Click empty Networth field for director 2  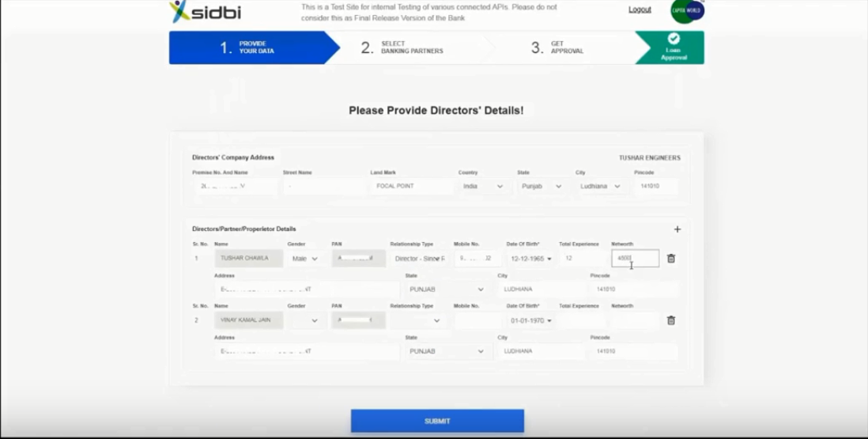635,320
